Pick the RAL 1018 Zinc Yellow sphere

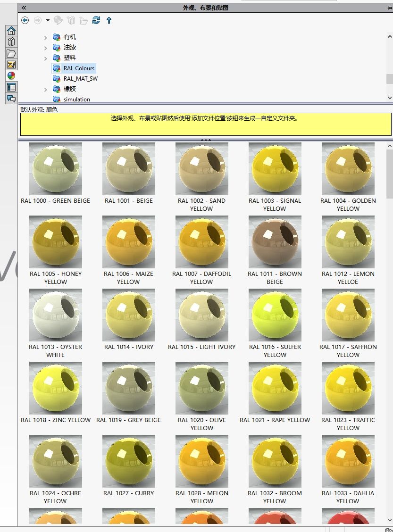pos(56,388)
